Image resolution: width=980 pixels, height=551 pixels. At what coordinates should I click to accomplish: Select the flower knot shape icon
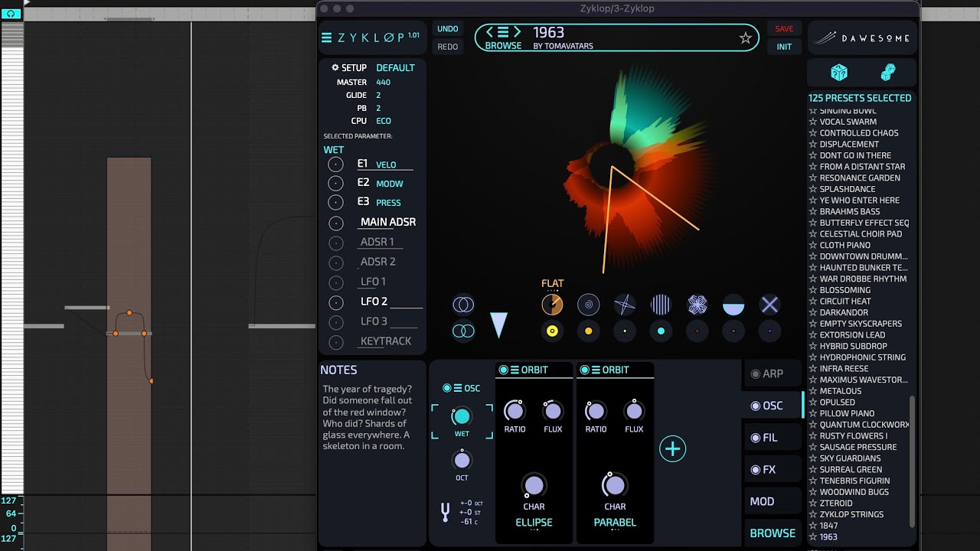pyautogui.click(x=697, y=305)
